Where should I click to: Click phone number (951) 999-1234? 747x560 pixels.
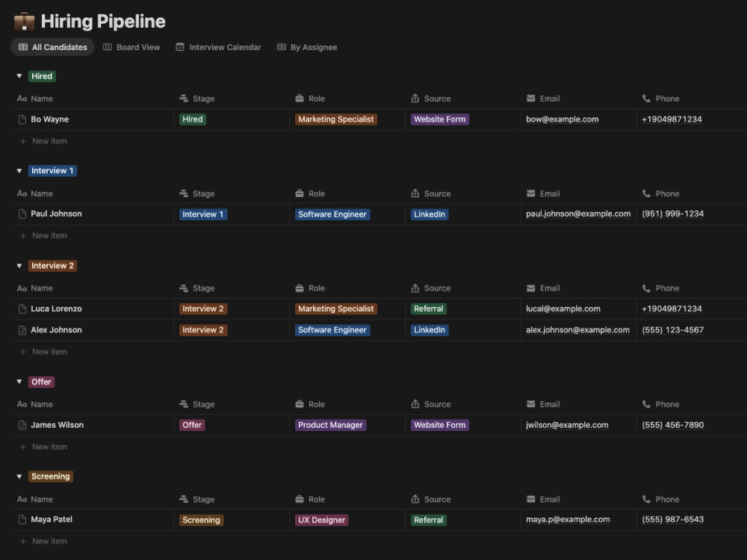click(673, 214)
